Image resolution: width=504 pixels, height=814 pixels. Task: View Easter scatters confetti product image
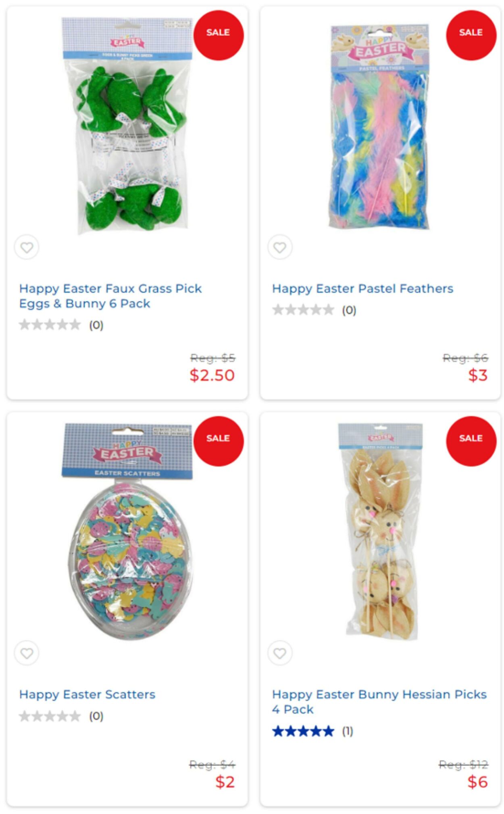(128, 532)
